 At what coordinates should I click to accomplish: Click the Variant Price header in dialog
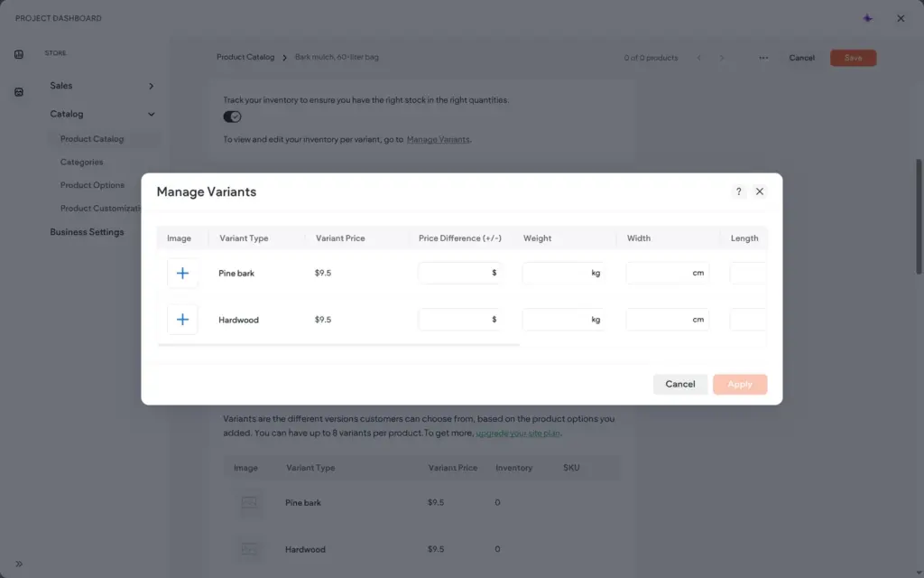(x=340, y=238)
